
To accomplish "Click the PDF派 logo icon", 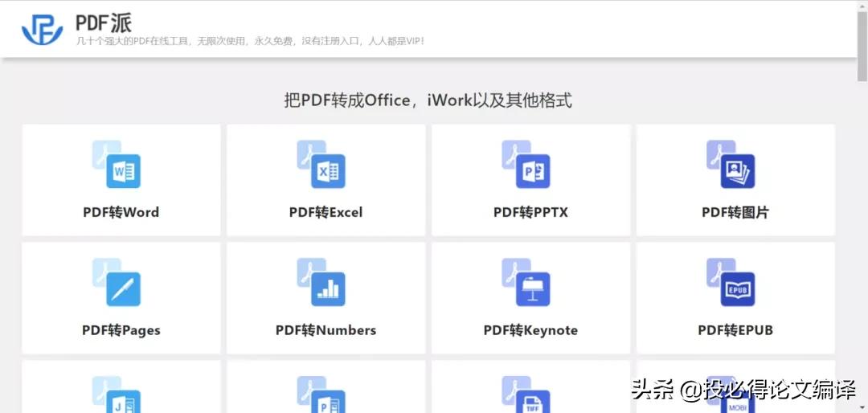I will (42, 29).
